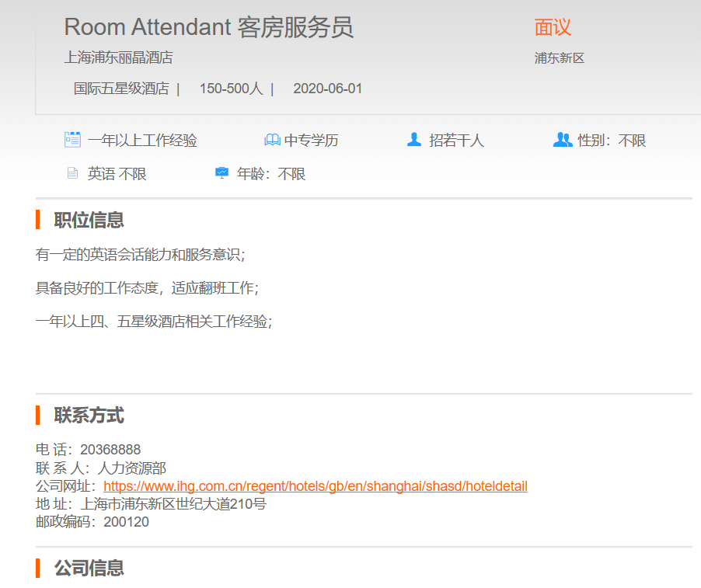The image size is (701, 588).
Task: Click the phone number 20368888
Action: [110, 450]
